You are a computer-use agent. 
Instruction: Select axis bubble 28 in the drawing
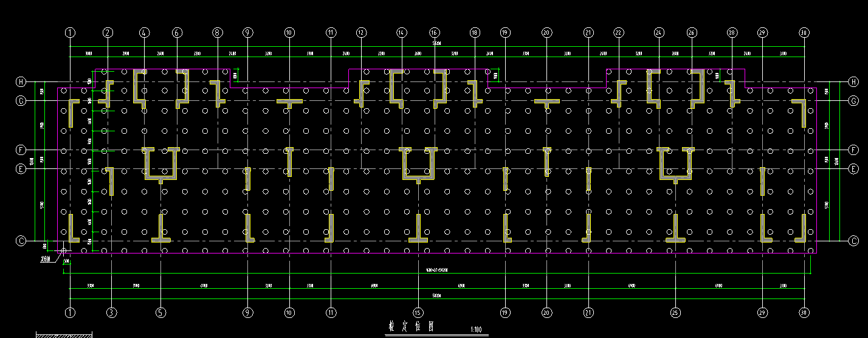tap(732, 32)
